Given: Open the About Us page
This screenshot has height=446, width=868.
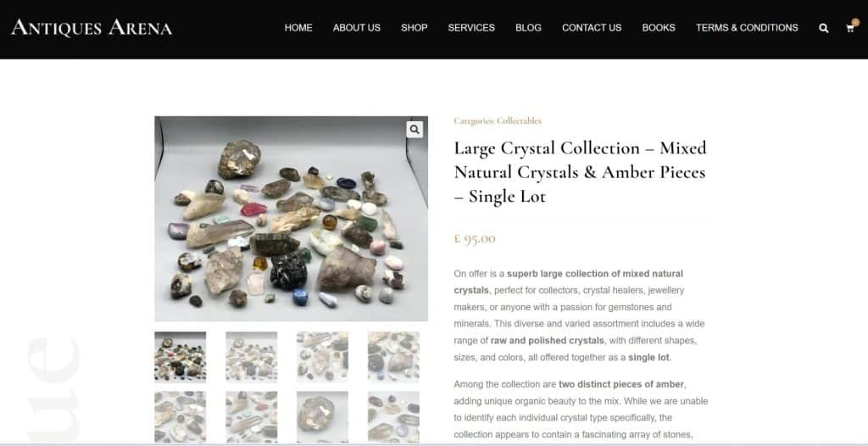Looking at the screenshot, I should (x=357, y=28).
